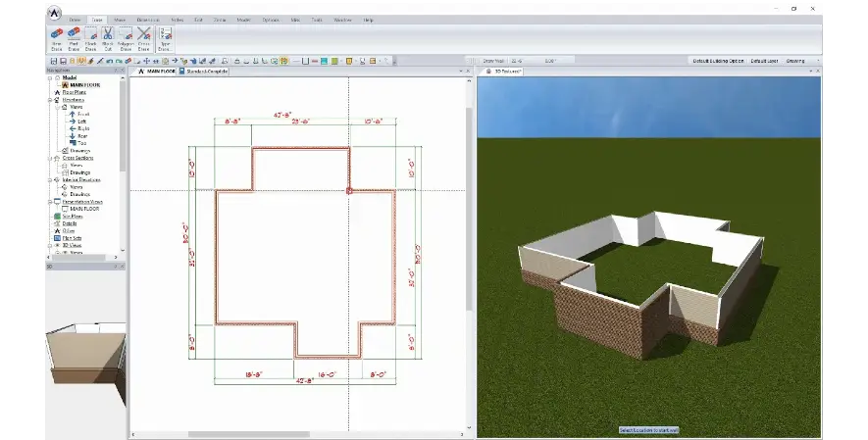Open the Move ribbon tab
The width and height of the screenshot is (868, 440).
pyautogui.click(x=120, y=20)
